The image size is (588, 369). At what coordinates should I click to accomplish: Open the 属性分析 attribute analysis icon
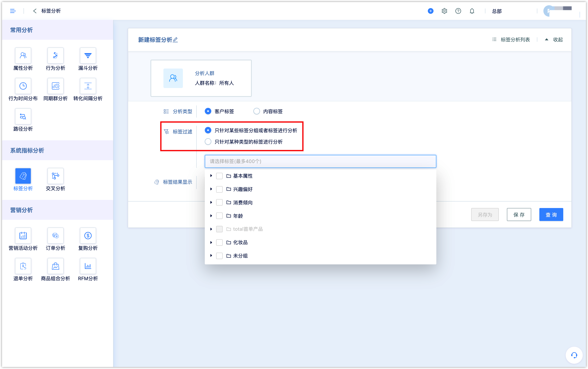(23, 56)
